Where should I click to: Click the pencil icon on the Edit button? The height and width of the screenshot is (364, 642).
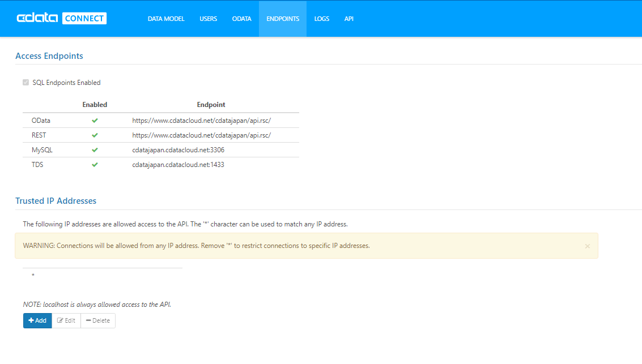pos(59,320)
